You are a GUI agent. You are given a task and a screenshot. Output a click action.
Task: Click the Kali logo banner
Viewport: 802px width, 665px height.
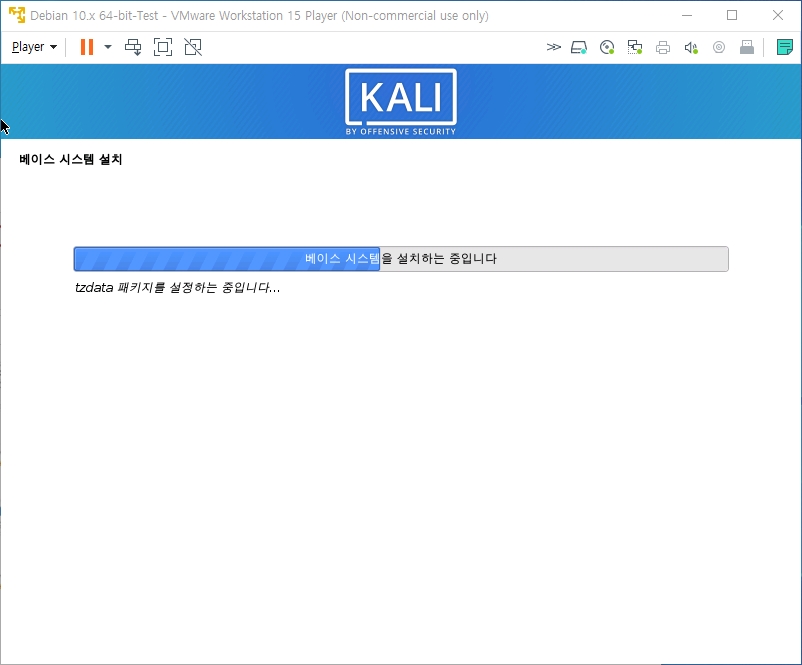click(401, 102)
